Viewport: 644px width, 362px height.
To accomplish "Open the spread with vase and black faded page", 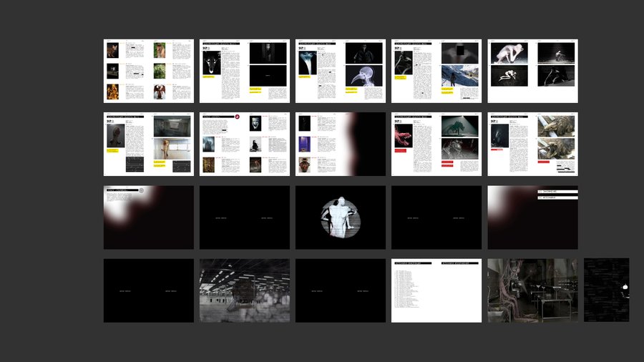I will point(341,144).
